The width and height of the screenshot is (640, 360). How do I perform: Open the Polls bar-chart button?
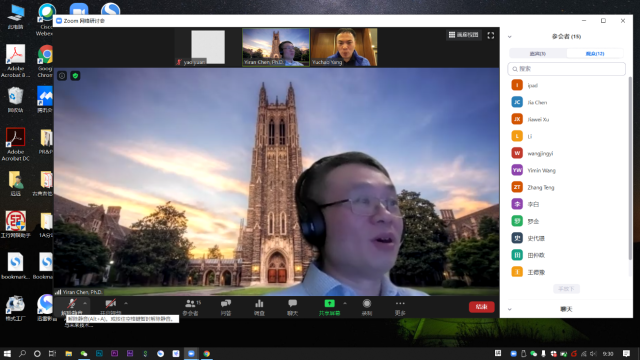(259, 307)
